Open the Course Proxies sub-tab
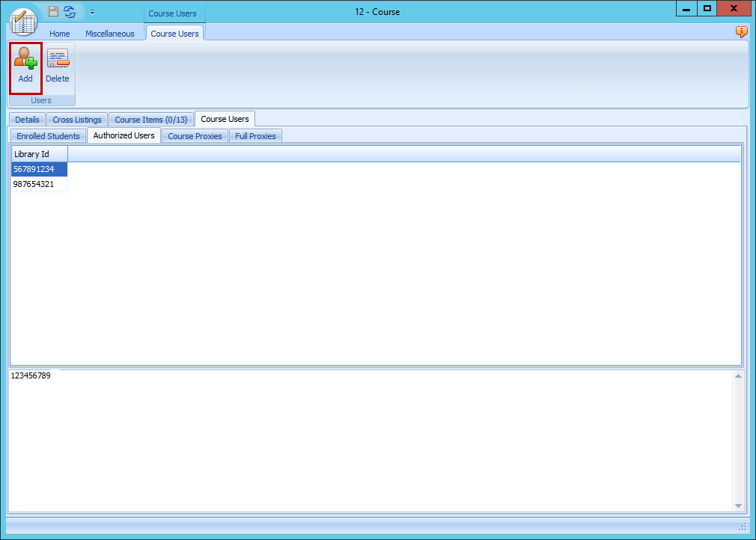 click(x=194, y=135)
